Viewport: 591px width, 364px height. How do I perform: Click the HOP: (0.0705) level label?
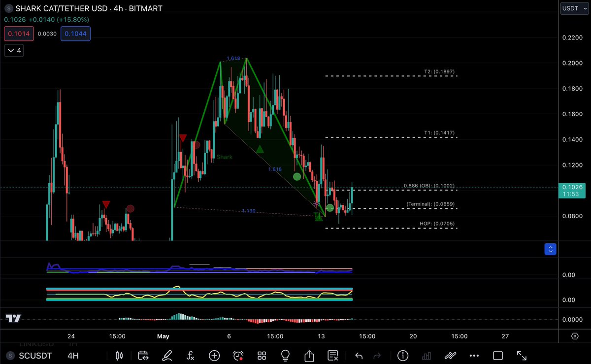click(437, 223)
